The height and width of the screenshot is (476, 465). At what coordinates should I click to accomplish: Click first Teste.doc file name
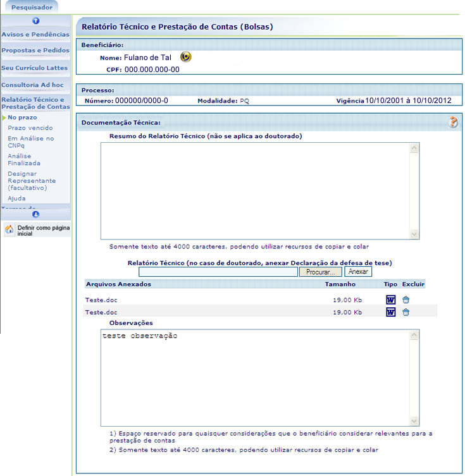[101, 300]
